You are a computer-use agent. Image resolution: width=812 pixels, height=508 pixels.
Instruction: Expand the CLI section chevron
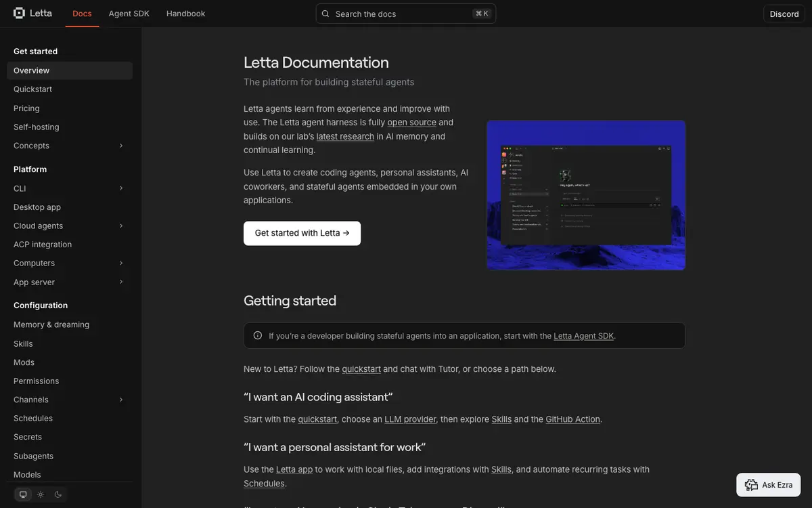coord(121,188)
